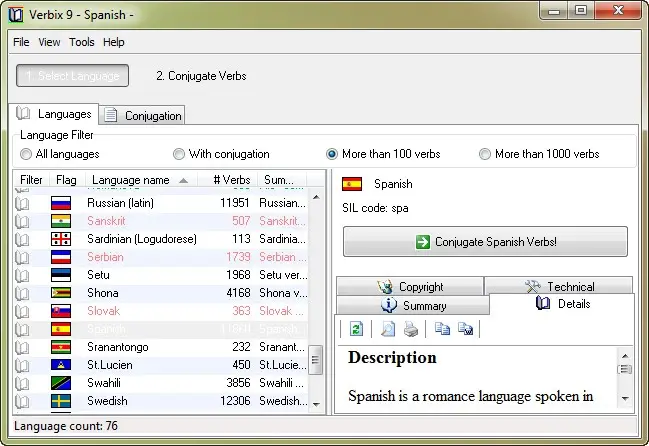Click the St.Lucien flag icon
The width and height of the screenshot is (649, 446).
point(61,365)
